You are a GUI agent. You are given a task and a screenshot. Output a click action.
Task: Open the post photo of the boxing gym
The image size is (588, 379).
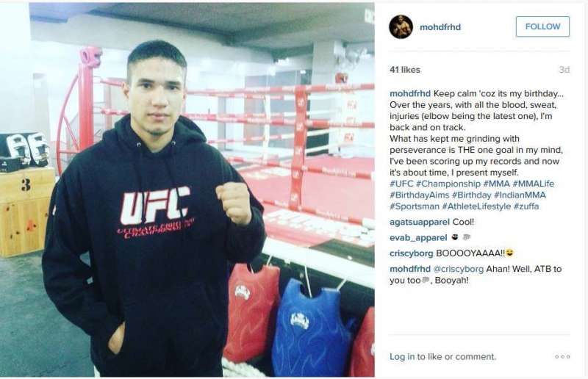187,189
